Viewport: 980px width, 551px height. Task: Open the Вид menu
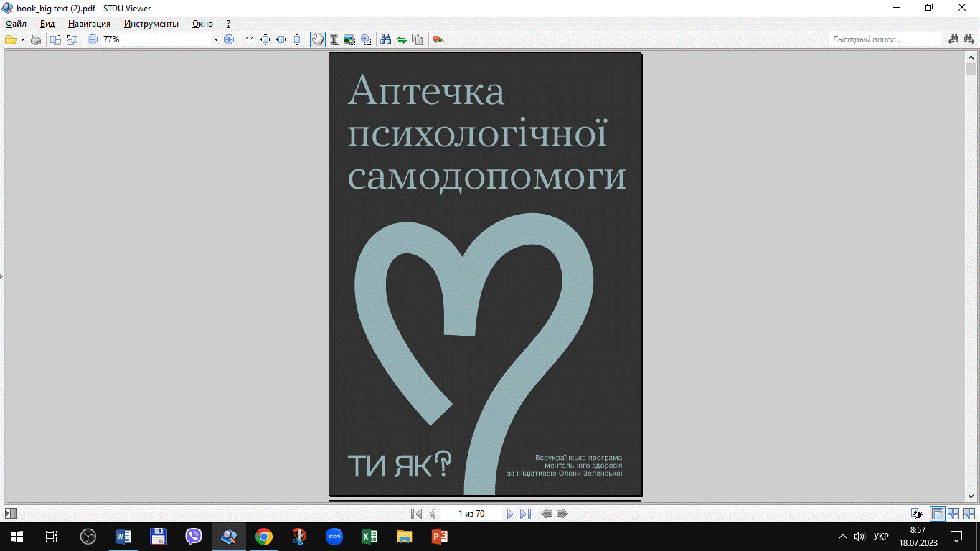47,24
